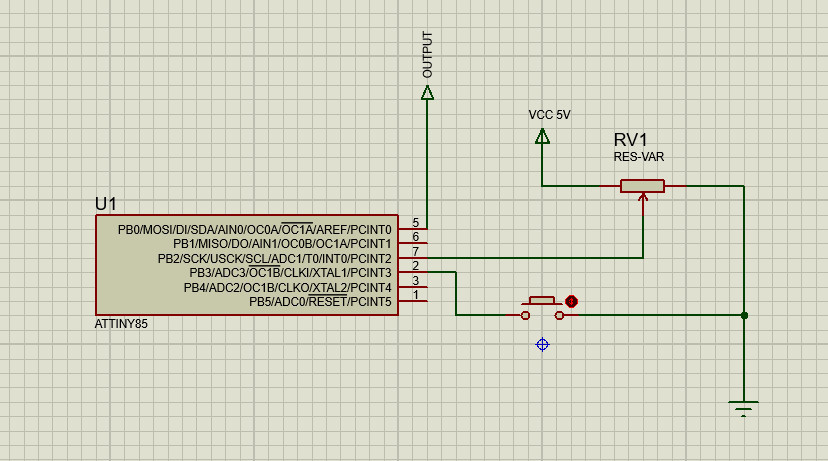Click the blue origin crosshair marker
828x461 pixels.
(542, 345)
